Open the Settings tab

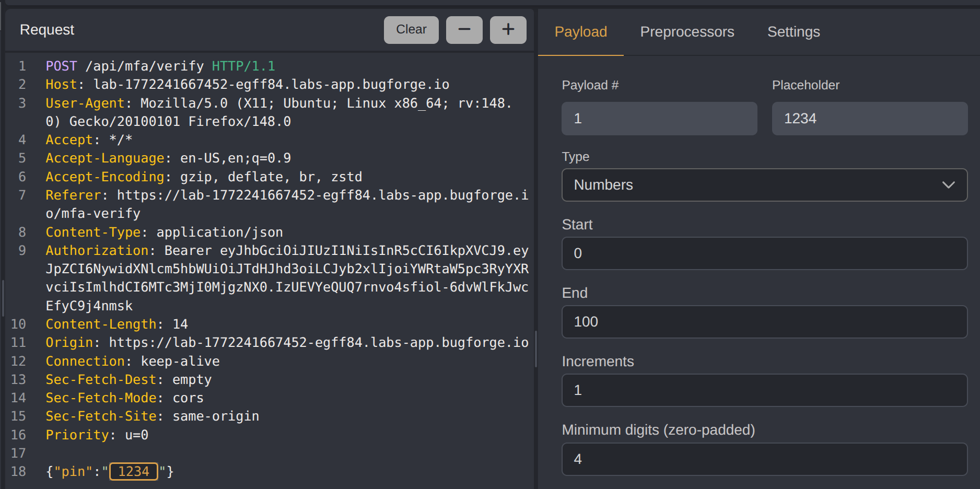tap(794, 32)
